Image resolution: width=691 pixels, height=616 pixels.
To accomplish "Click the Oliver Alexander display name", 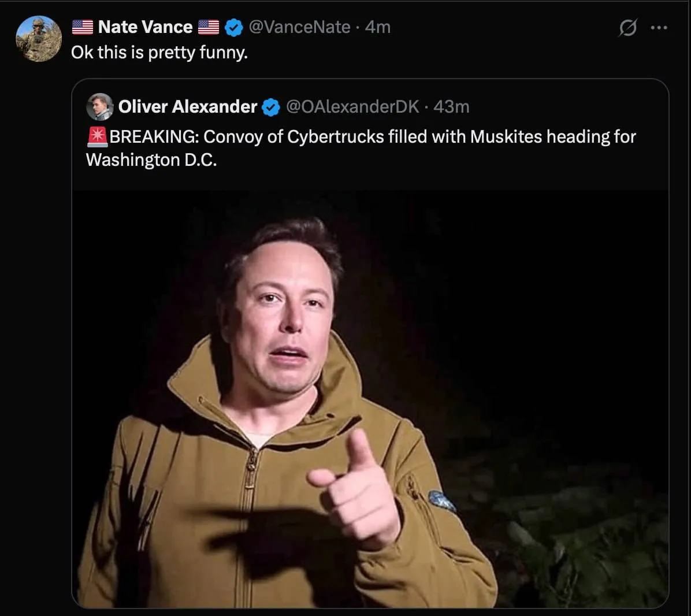I will coord(188,107).
